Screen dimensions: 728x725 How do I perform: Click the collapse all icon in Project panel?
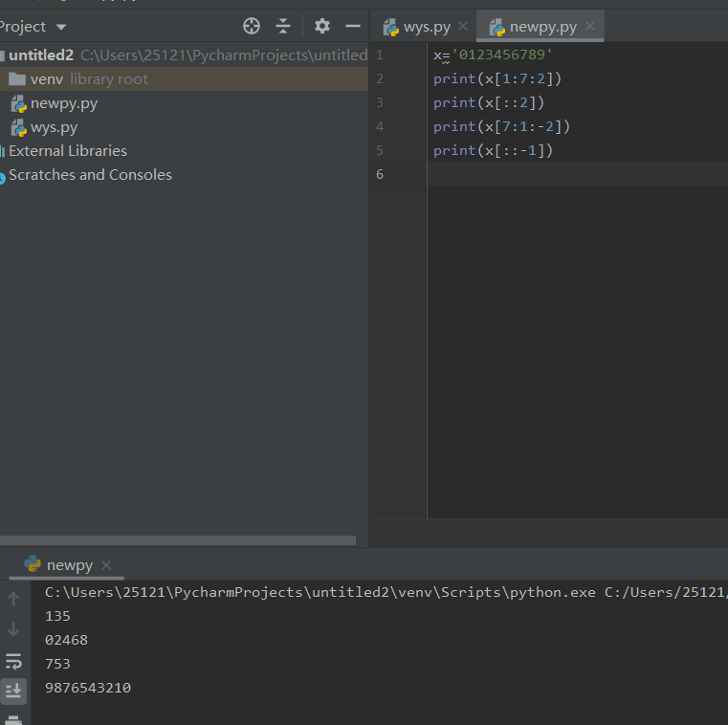(x=283, y=26)
